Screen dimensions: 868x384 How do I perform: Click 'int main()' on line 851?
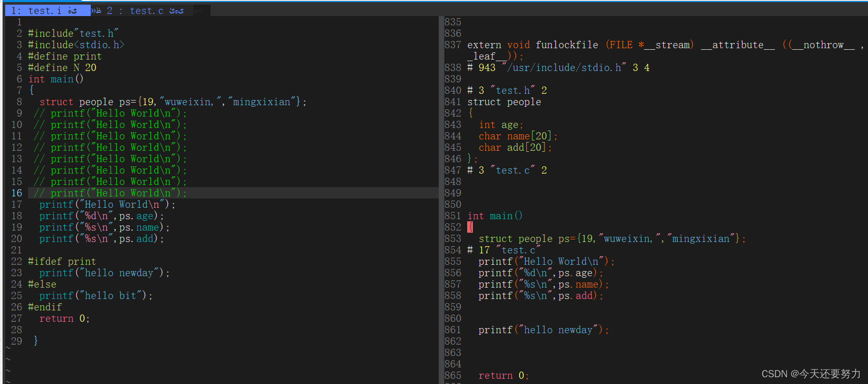(495, 216)
